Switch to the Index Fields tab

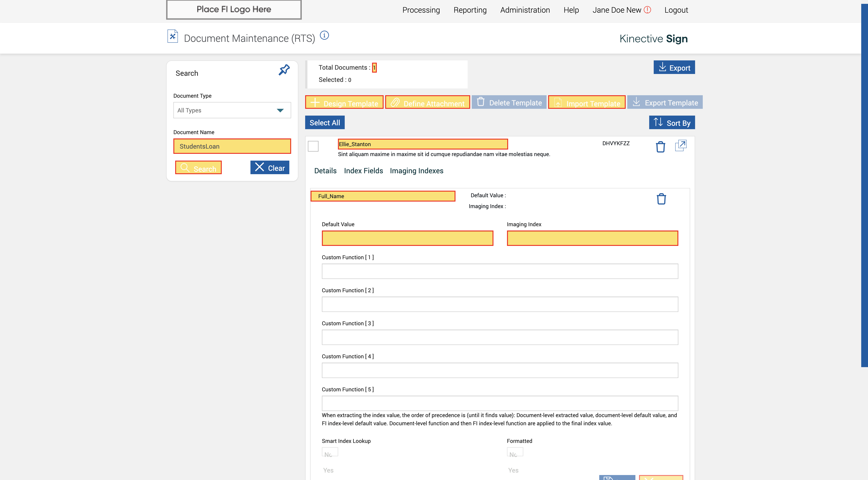[x=363, y=171]
